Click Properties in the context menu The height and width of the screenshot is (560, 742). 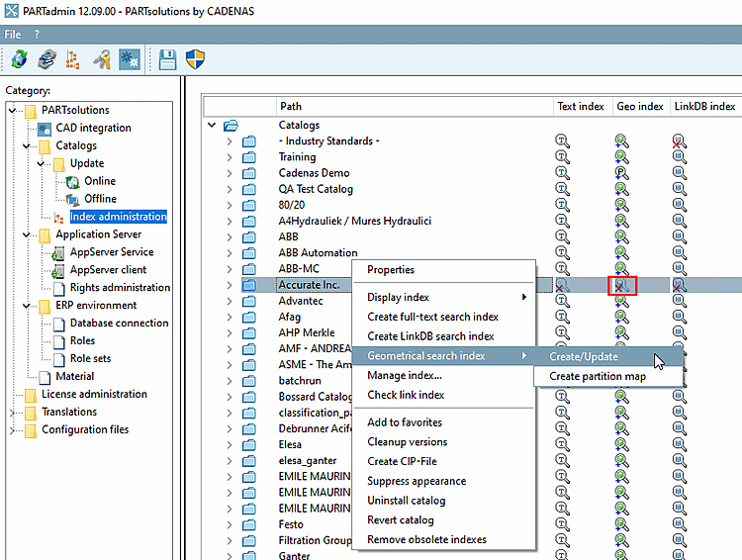click(391, 270)
